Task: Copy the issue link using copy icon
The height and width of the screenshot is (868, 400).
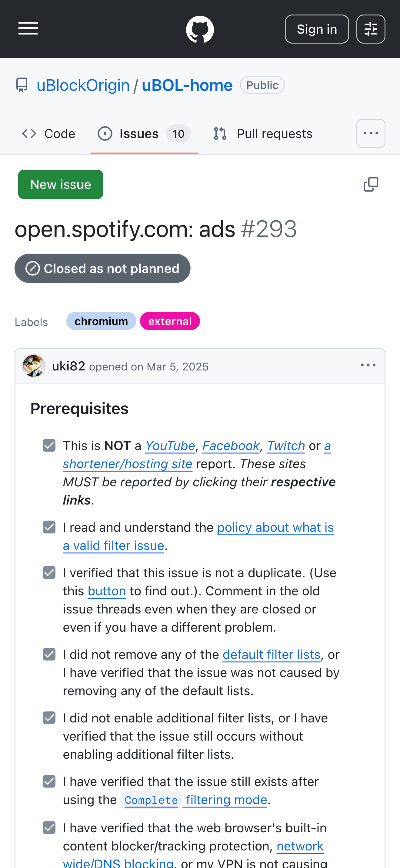Action: coord(371,184)
